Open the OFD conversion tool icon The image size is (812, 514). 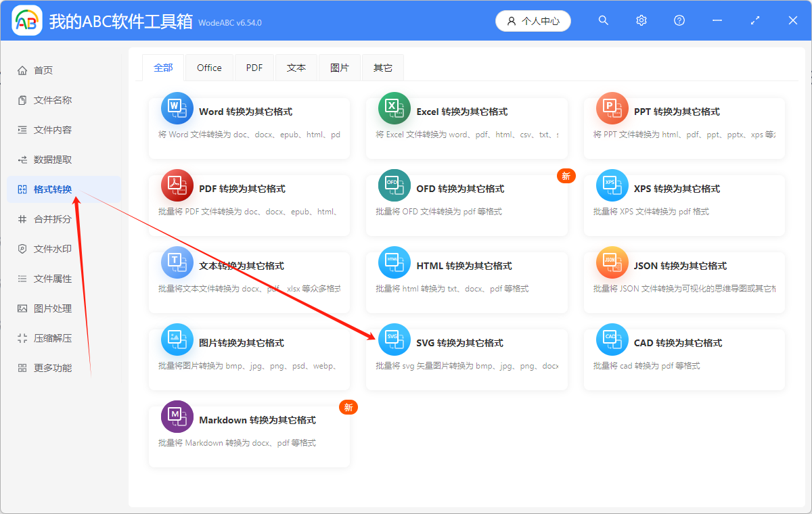pyautogui.click(x=394, y=185)
